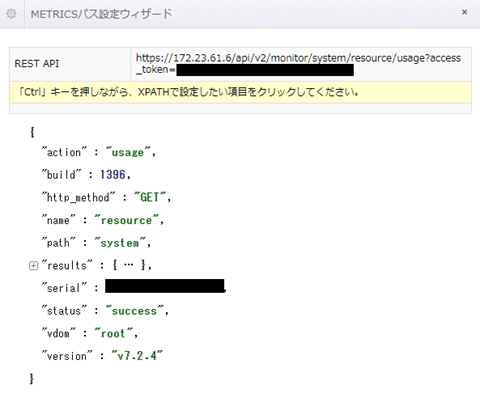Expand the "results" node with the plus icon
This screenshot has height=402, width=480.
33,266
